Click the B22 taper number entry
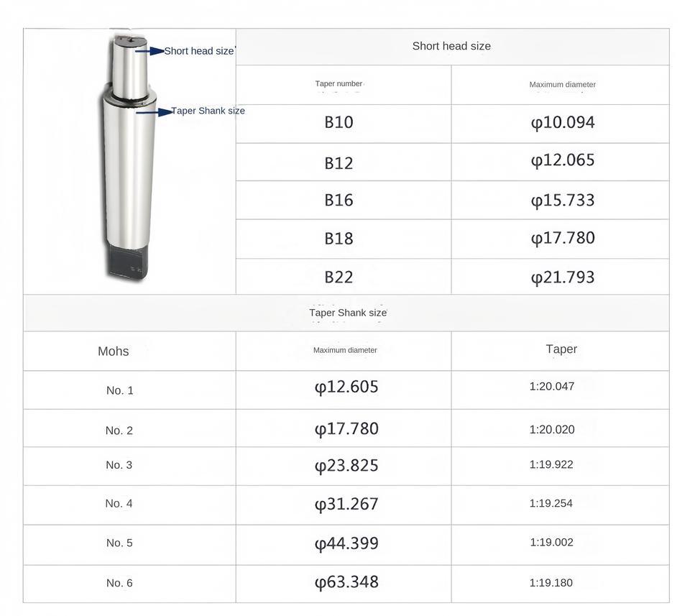Image resolution: width=690 pixels, height=616 pixels. [339, 277]
